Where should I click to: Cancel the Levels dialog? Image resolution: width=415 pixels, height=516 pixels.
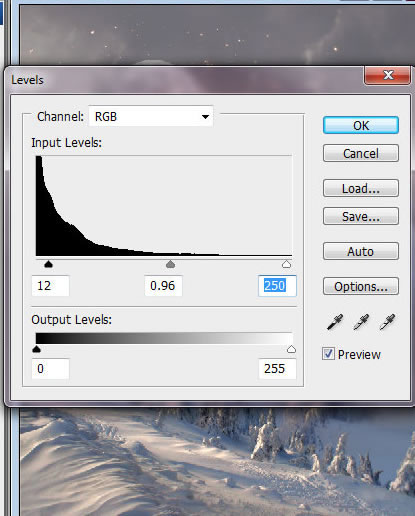click(x=361, y=153)
